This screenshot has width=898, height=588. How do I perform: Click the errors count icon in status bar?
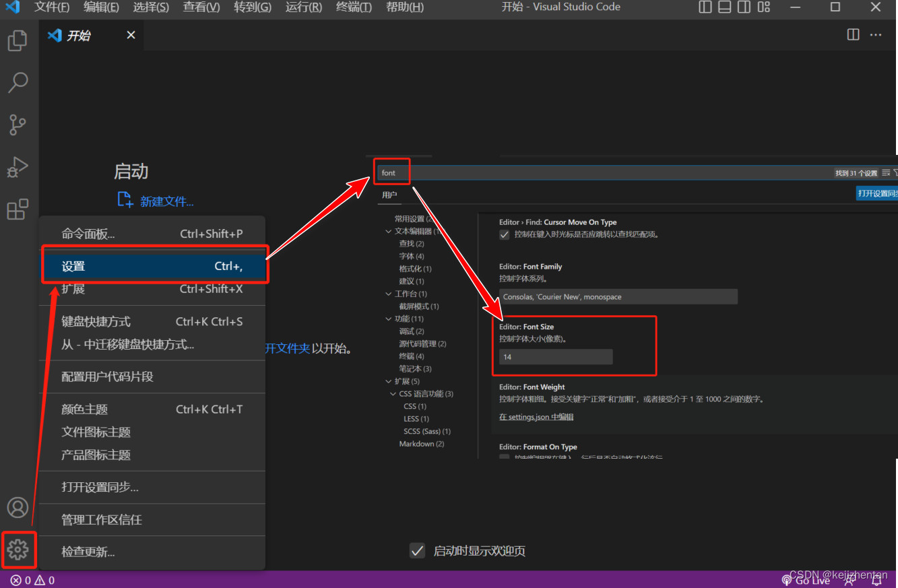[15, 580]
